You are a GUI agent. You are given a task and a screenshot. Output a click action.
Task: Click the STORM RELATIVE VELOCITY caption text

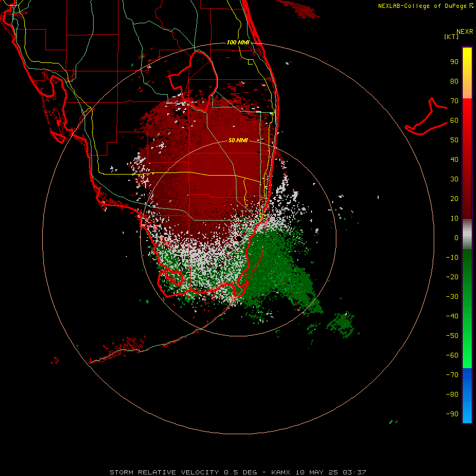tap(237, 472)
